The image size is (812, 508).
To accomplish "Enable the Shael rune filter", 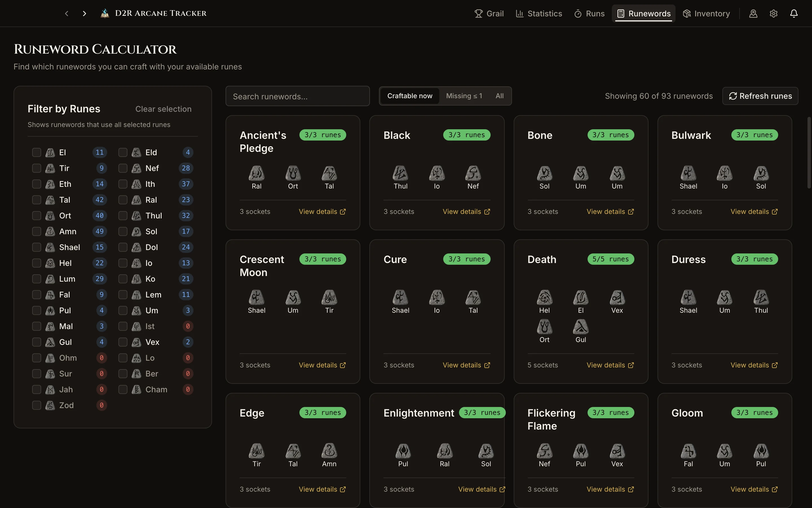I will (x=37, y=247).
